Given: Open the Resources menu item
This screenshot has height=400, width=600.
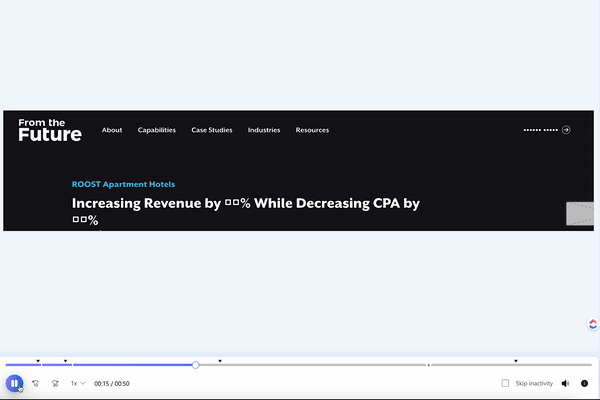Looking at the screenshot, I should 312,130.
